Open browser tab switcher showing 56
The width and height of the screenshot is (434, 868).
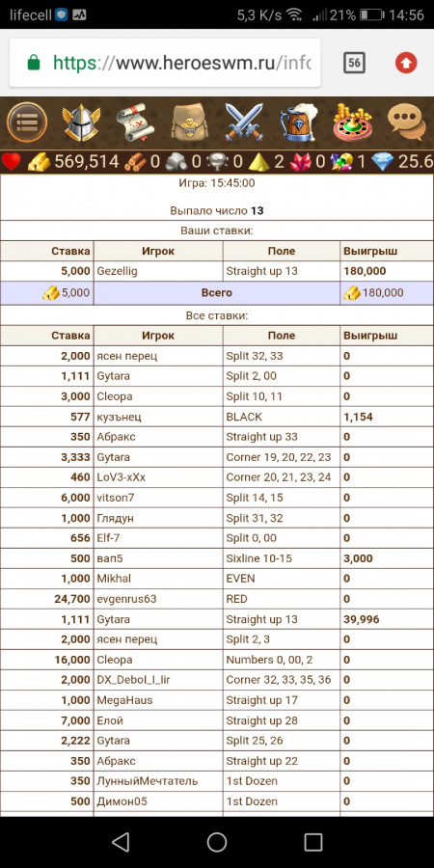tap(354, 63)
